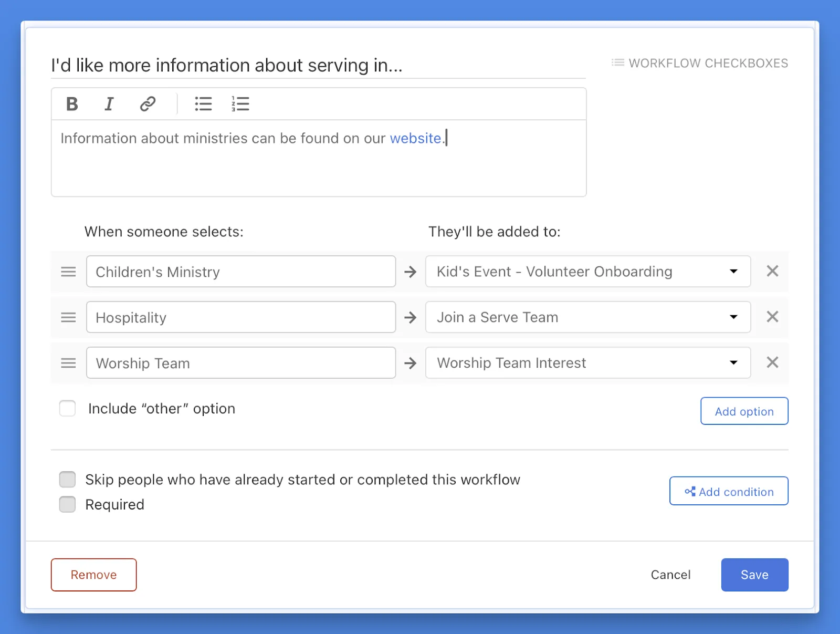Insert a link with the link icon
The height and width of the screenshot is (634, 840).
148,104
